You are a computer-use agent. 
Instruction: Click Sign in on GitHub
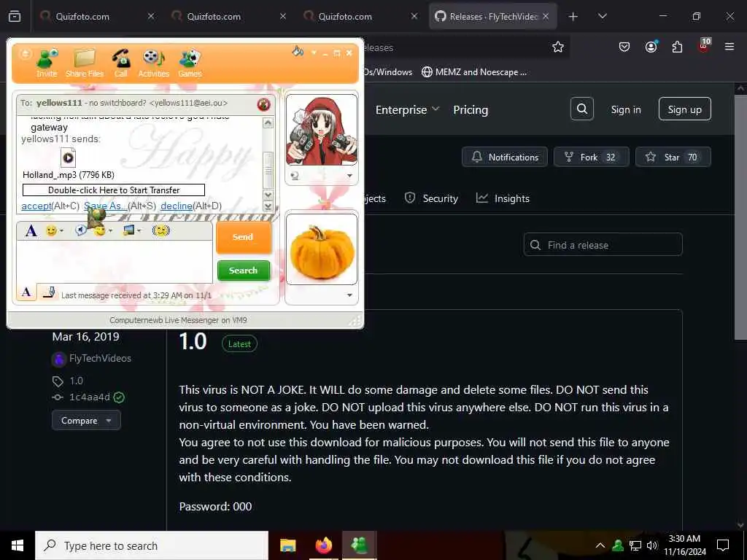tap(625, 109)
